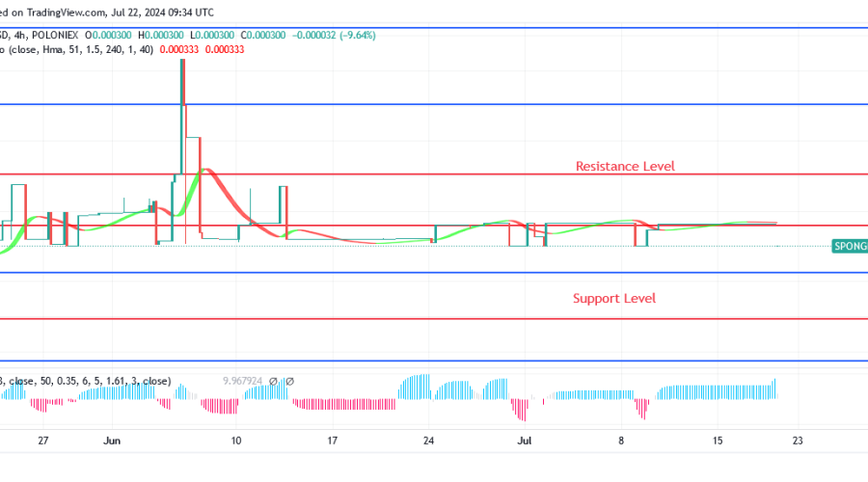
Task: Select the SPONG price tag on price axis
Action: pyautogui.click(x=850, y=246)
